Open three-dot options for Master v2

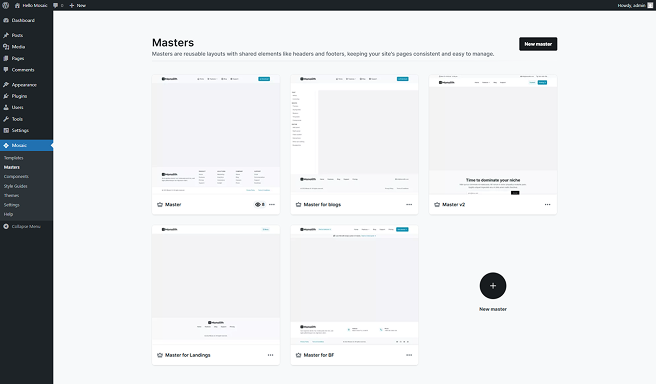tap(548, 205)
